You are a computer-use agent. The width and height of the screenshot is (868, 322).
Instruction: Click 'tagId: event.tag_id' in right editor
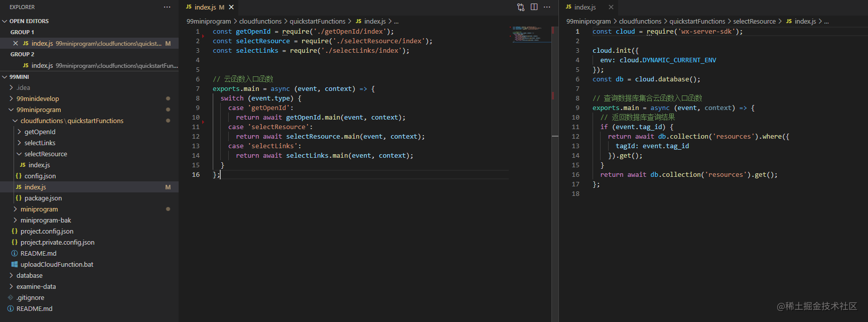652,146
